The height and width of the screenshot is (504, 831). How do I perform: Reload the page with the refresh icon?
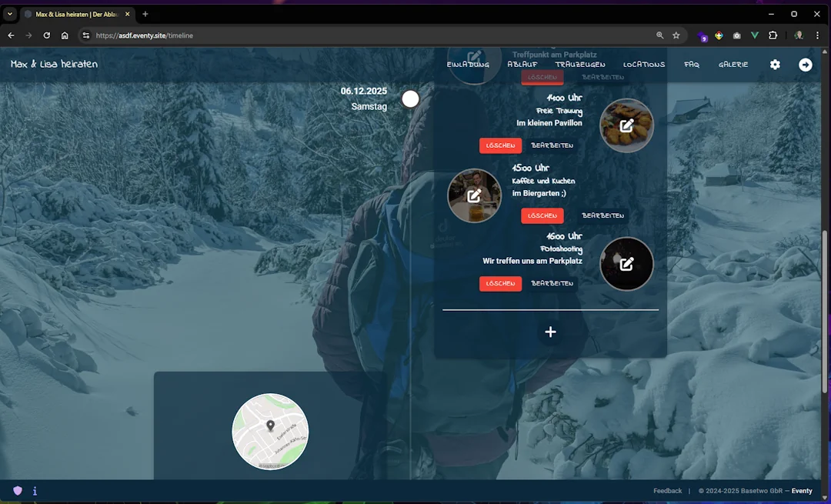(x=47, y=35)
